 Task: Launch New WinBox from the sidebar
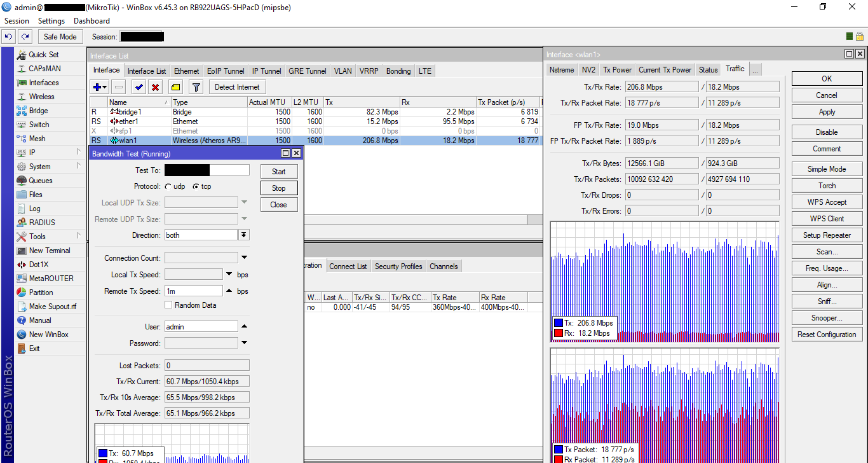[48, 335]
